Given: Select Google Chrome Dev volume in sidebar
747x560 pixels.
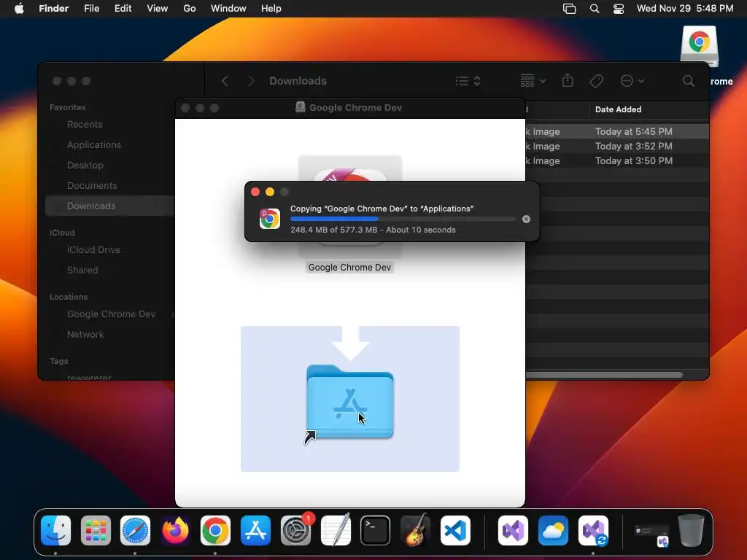Looking at the screenshot, I should [111, 314].
